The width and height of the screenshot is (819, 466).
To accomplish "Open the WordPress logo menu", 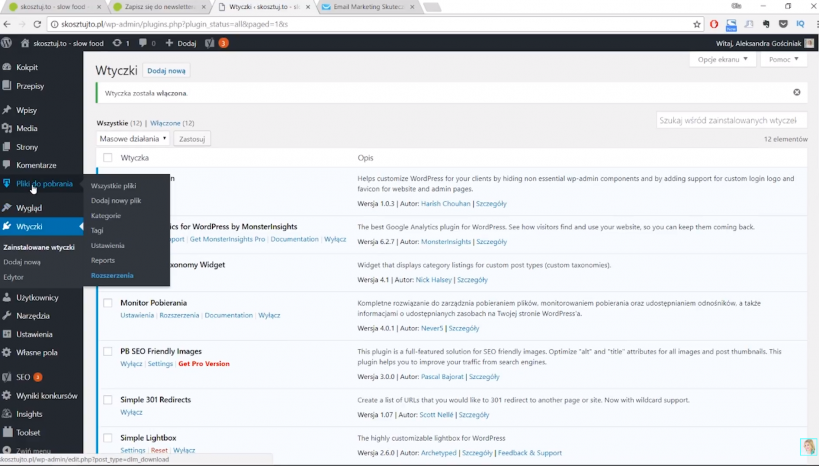I will pos(6,43).
